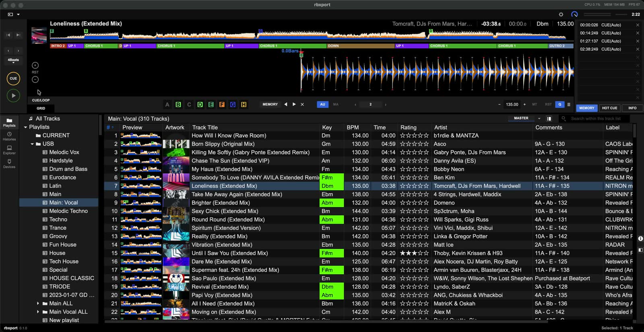
Task: Open the 4Beats dropdown selector
Action: 13,61
